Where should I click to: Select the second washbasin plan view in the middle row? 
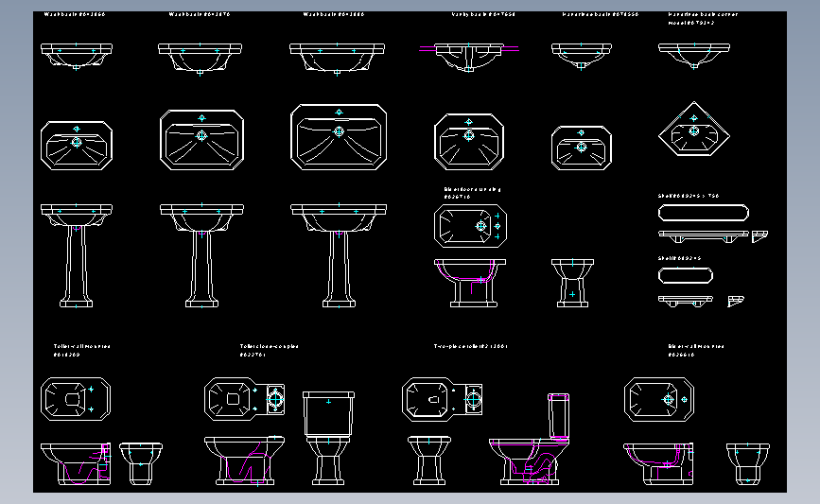pyautogui.click(x=201, y=140)
